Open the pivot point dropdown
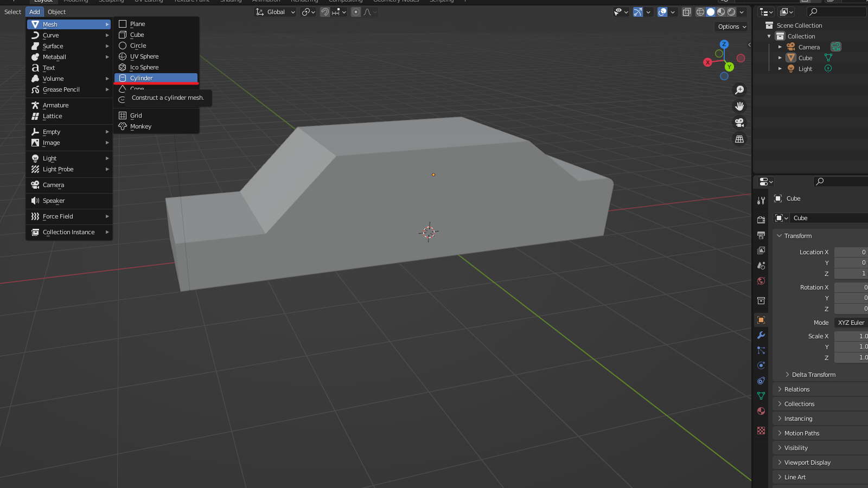This screenshot has width=868, height=488. [x=309, y=12]
